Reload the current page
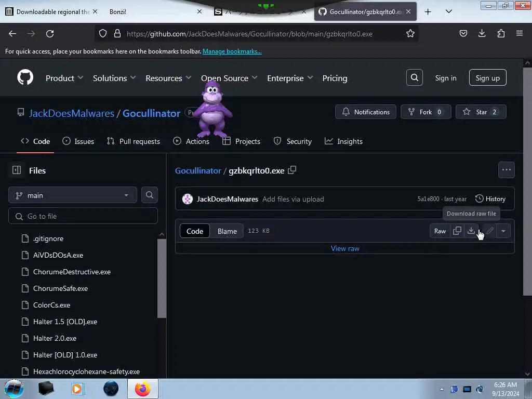 point(50,34)
